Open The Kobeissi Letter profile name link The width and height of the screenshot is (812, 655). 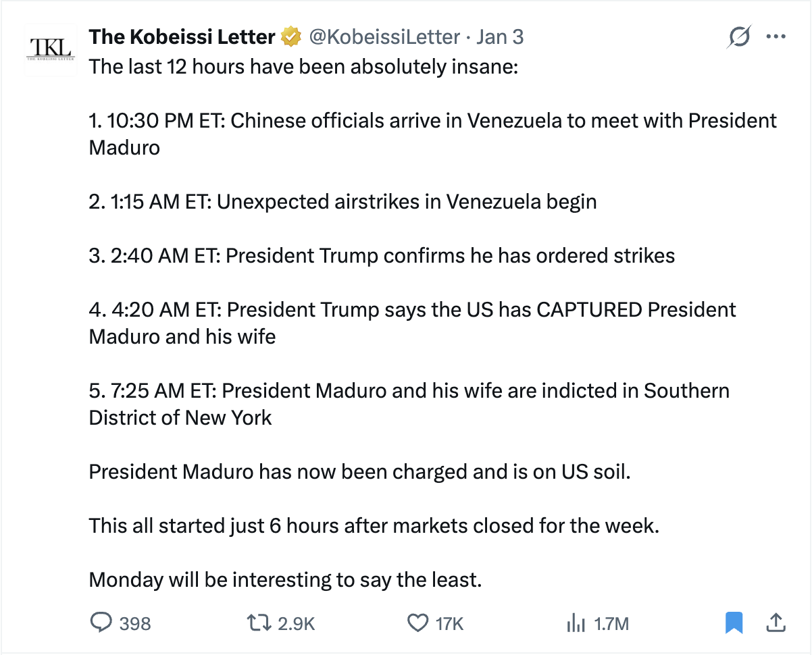click(x=182, y=36)
